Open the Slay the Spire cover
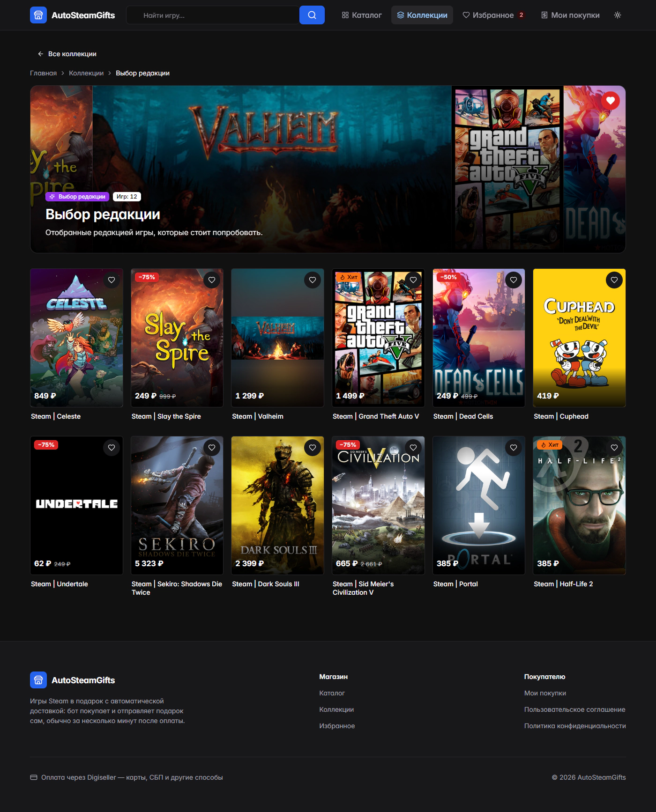Viewport: 656px width, 812px height. [177, 338]
